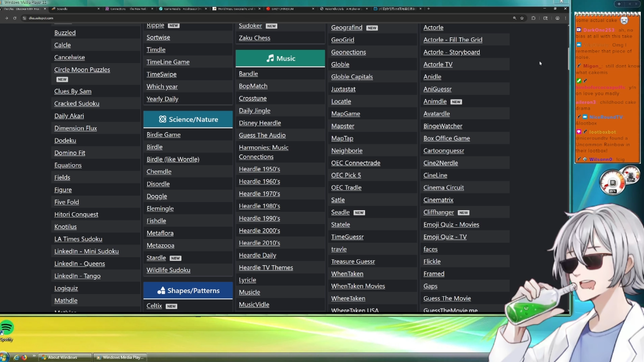Open Zaku Chess link

pos(254,38)
